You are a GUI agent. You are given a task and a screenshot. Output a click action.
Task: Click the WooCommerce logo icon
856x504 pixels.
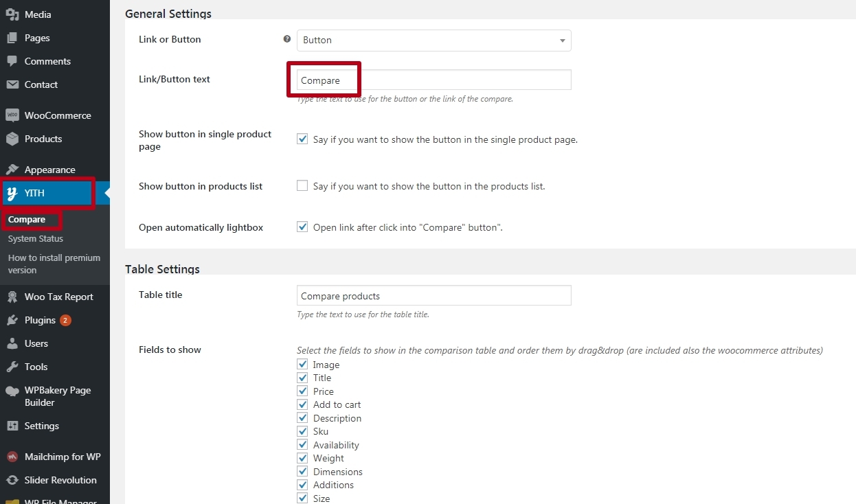[12, 115]
